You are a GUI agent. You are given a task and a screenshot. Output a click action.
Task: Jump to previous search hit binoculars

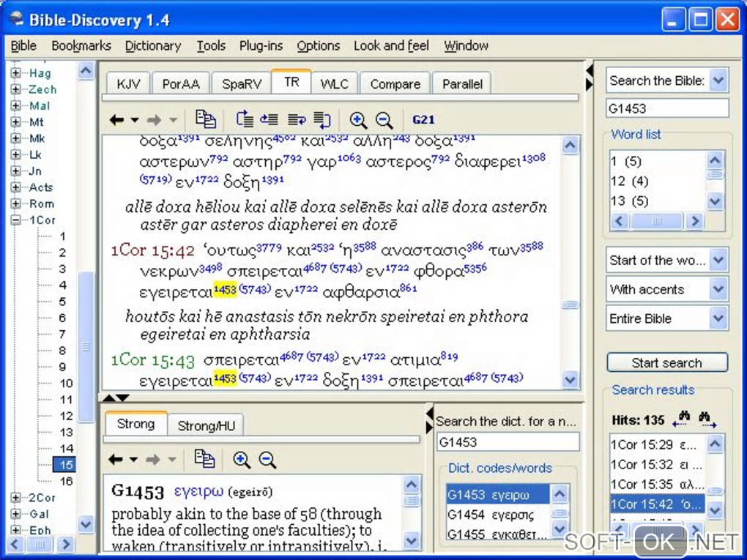click(681, 419)
